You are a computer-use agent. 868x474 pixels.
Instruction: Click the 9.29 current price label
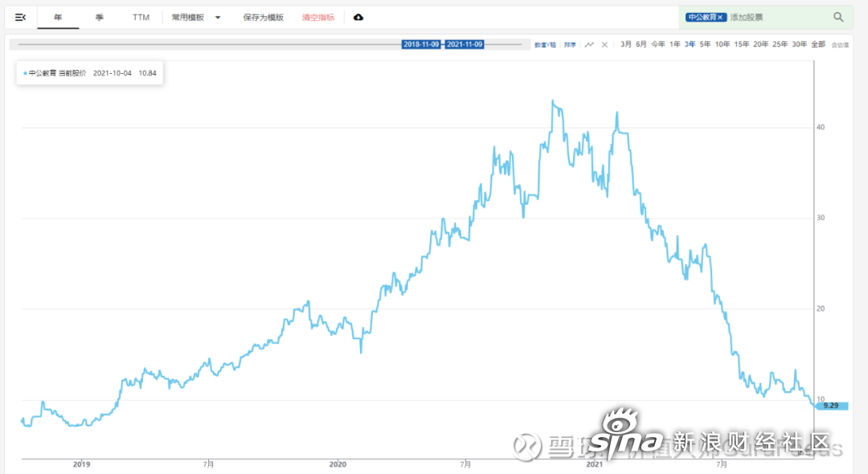[832, 406]
